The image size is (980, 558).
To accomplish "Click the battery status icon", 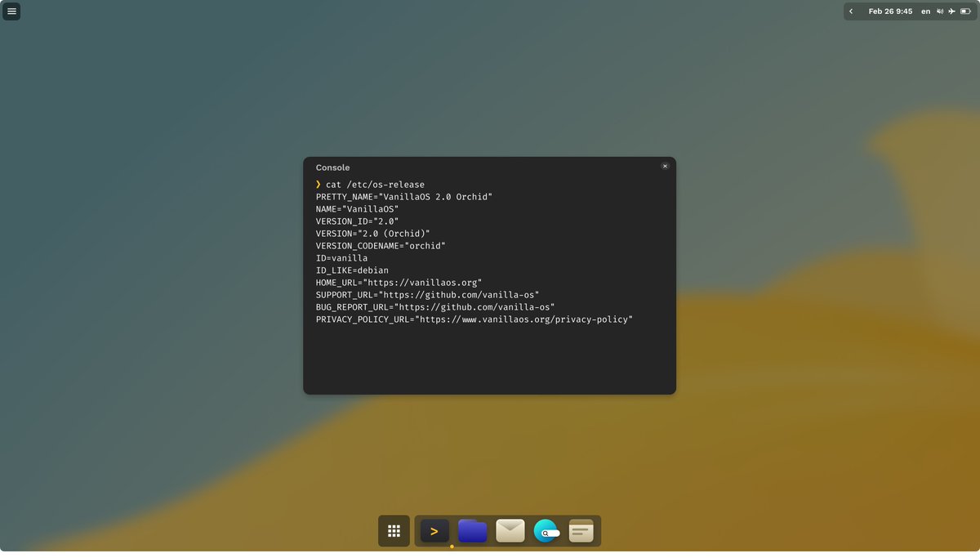I will tap(964, 11).
